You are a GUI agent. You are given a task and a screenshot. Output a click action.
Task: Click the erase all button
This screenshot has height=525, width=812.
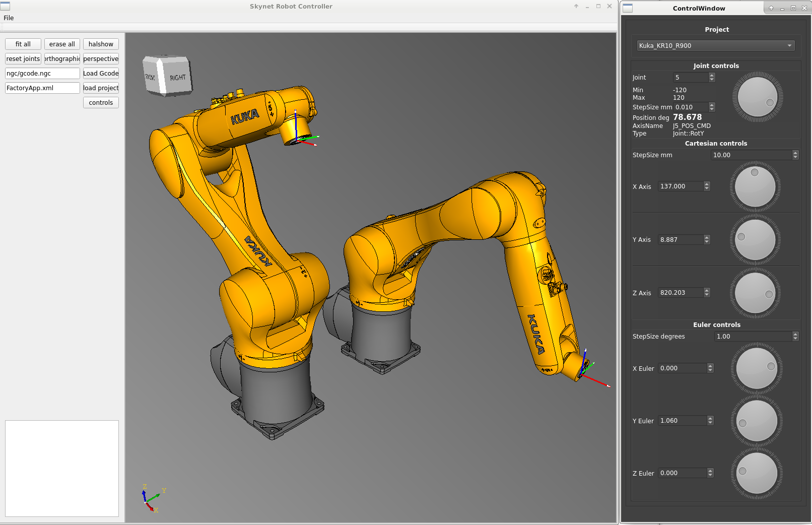[62, 44]
